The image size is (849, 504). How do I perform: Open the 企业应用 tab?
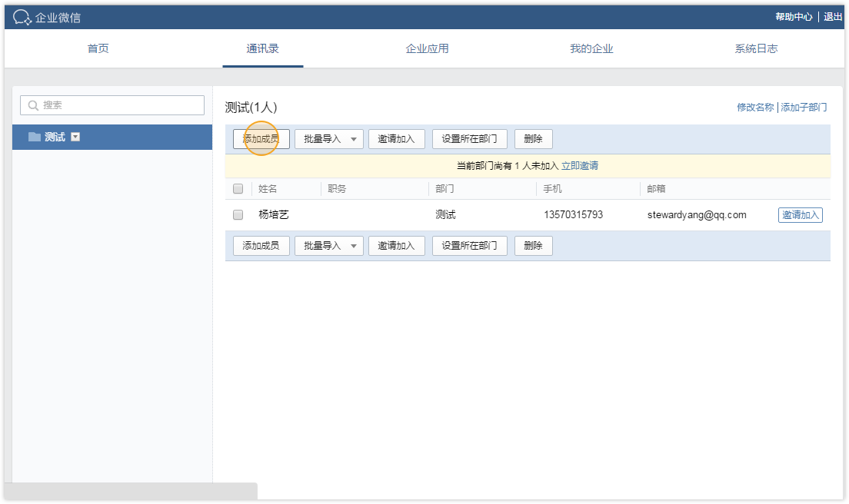427,48
